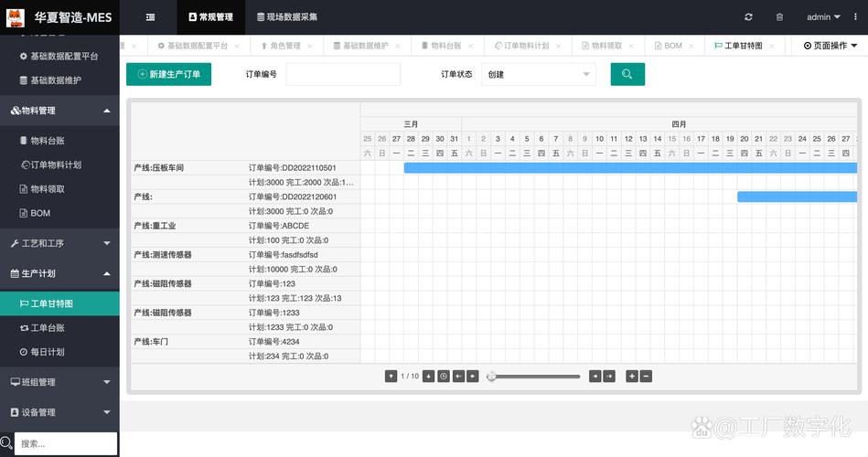Screen dimensions: 868x457
Task: Click the blue Gantt bar for DD2022110501
Action: [x=630, y=167]
